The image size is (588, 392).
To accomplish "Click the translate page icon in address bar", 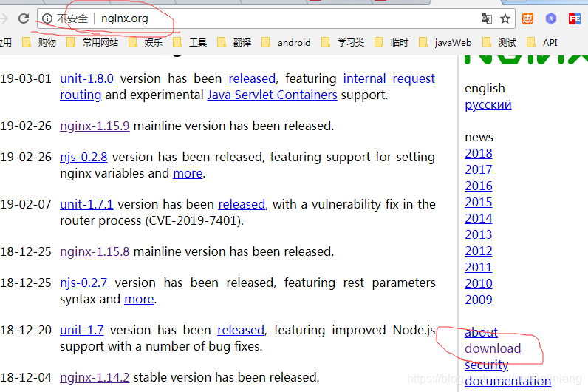I will (x=486, y=18).
